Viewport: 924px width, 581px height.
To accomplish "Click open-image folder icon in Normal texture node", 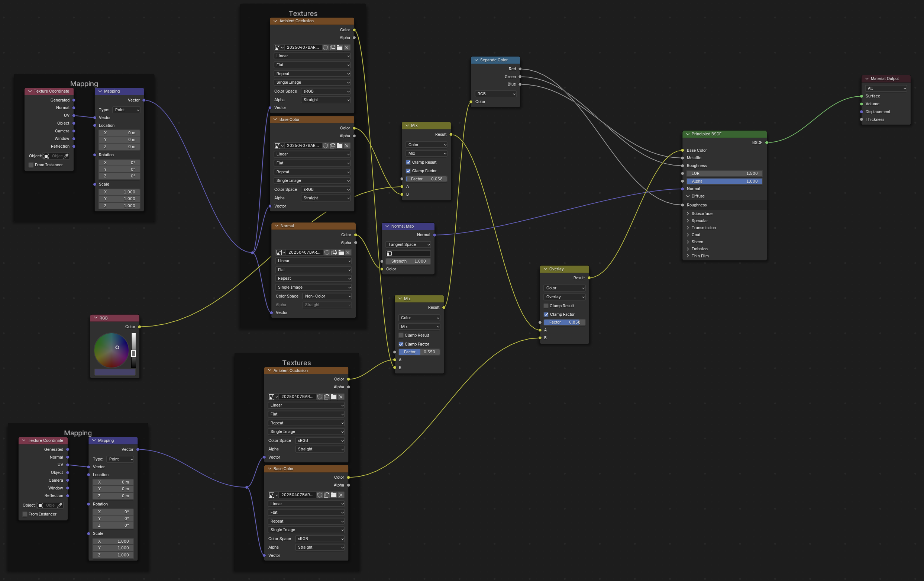I will (341, 252).
